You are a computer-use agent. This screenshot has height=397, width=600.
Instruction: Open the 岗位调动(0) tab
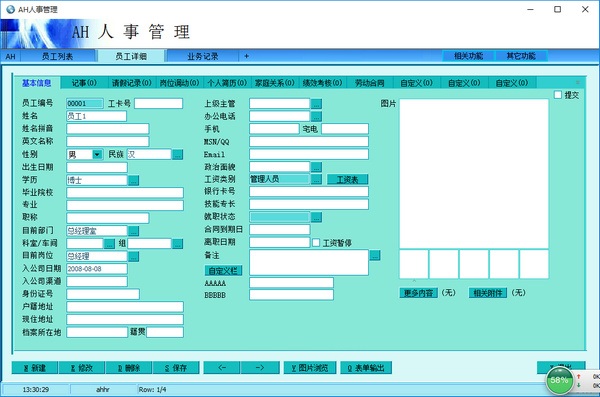pos(179,83)
